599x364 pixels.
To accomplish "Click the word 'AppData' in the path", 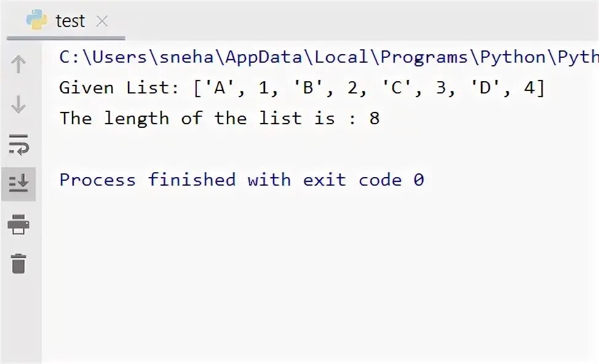I will click(264, 57).
